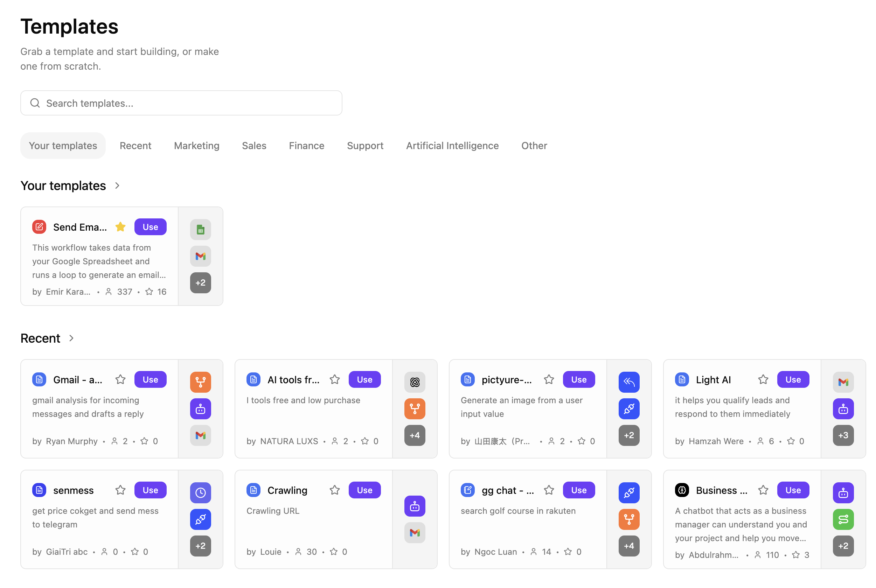Click the Gmail icon on the Send Email card
Screen dimensions: 876x588
click(201, 256)
